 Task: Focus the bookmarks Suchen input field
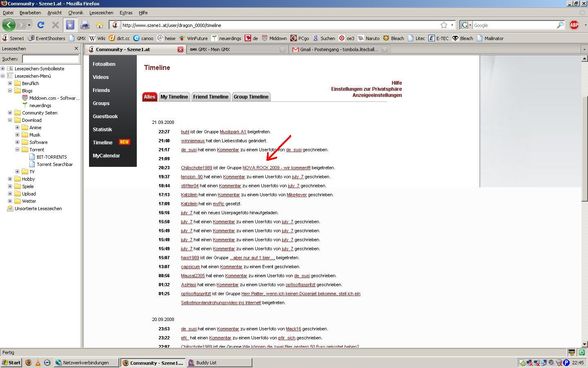(51, 59)
